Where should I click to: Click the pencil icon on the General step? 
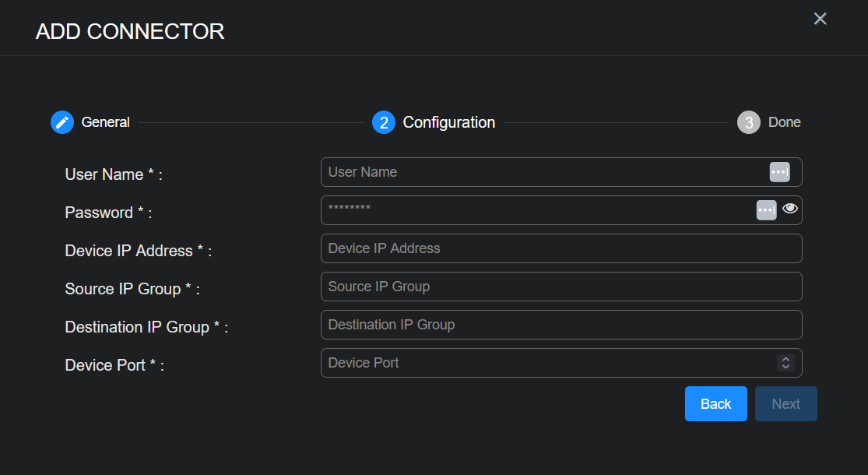(x=62, y=122)
